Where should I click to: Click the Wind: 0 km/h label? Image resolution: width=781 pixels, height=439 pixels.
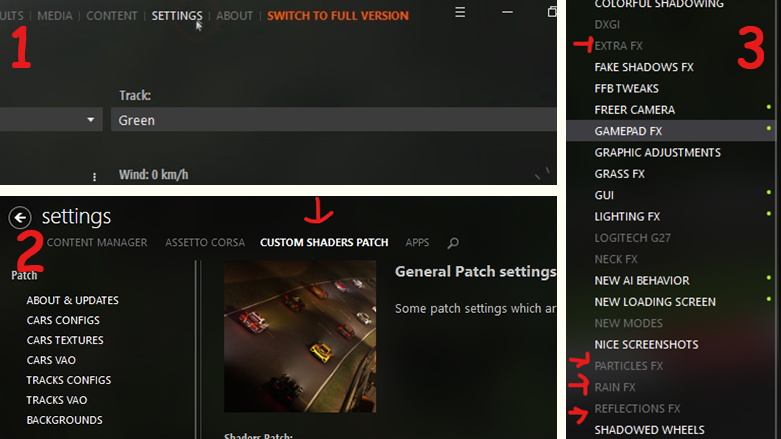click(x=153, y=175)
